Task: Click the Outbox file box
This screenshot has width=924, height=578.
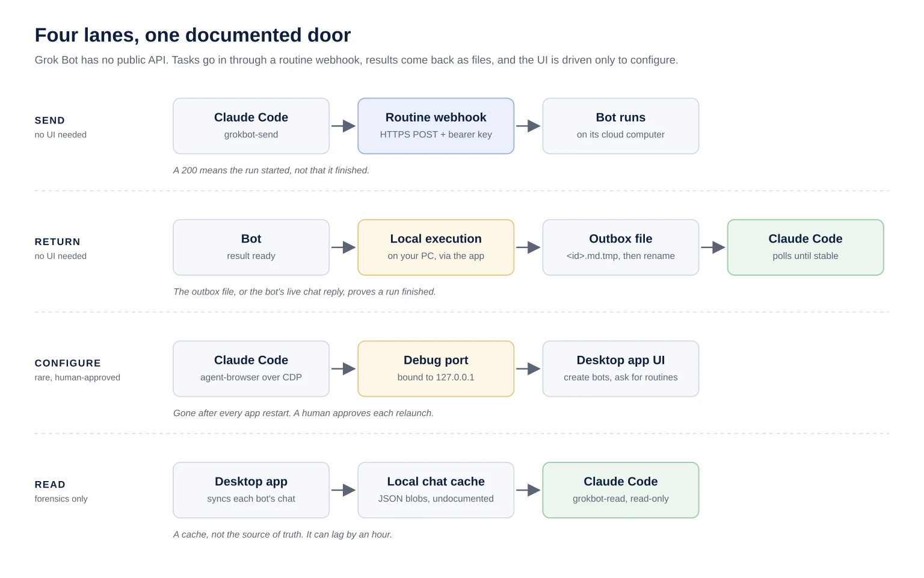Action: tap(621, 247)
